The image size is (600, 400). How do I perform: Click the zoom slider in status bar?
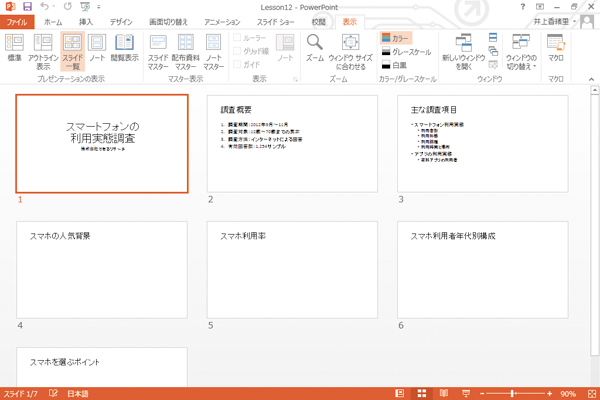(x=513, y=393)
